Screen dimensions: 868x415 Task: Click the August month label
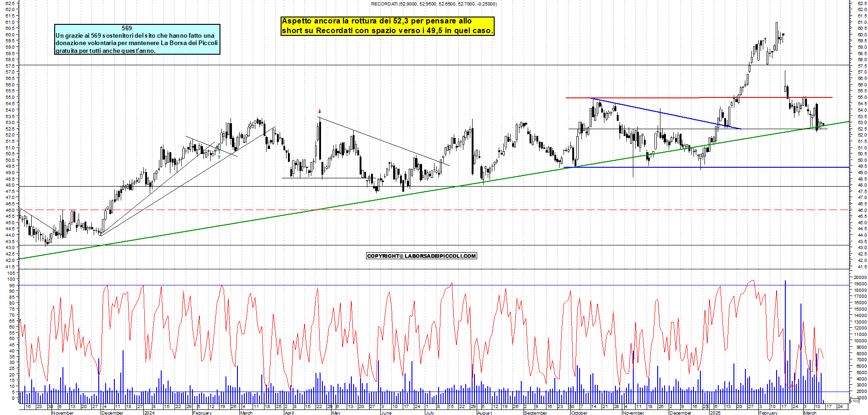[x=485, y=413]
